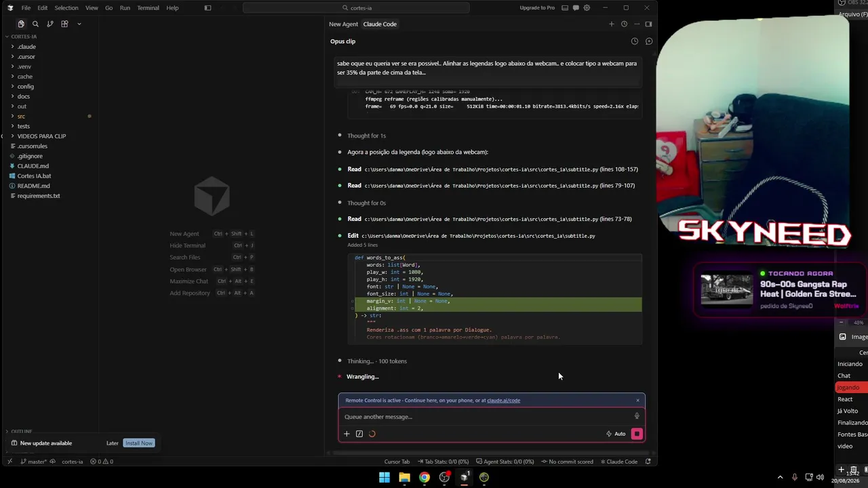Toggle the agent side panel icon
Screen dimensions: 868x488
click(x=648, y=24)
